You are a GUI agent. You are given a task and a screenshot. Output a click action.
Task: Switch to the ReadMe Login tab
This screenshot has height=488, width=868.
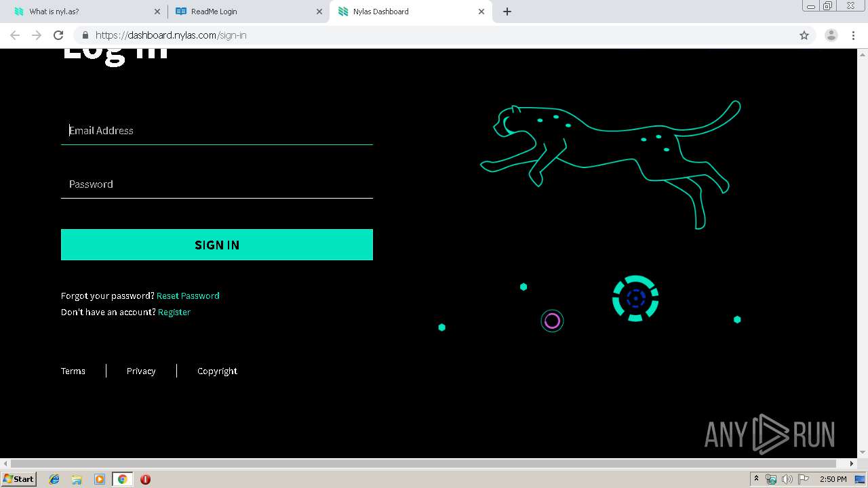[x=248, y=12]
